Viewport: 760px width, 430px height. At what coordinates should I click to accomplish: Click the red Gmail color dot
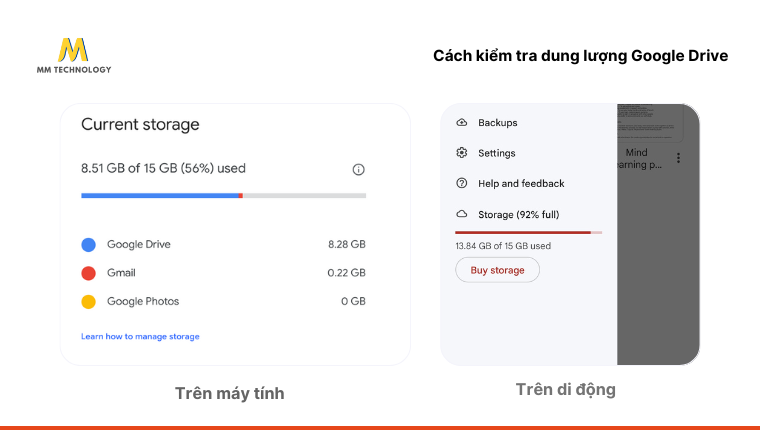[88, 273]
